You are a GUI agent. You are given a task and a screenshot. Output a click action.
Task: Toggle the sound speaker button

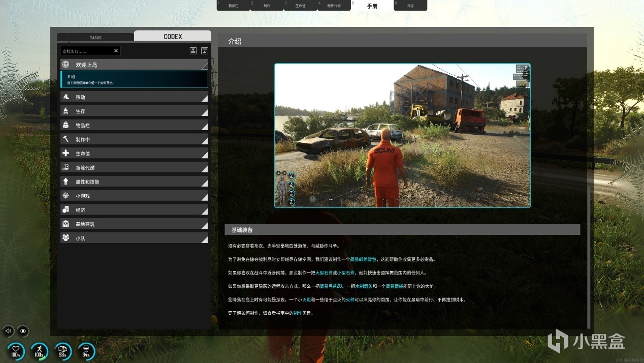[8, 331]
